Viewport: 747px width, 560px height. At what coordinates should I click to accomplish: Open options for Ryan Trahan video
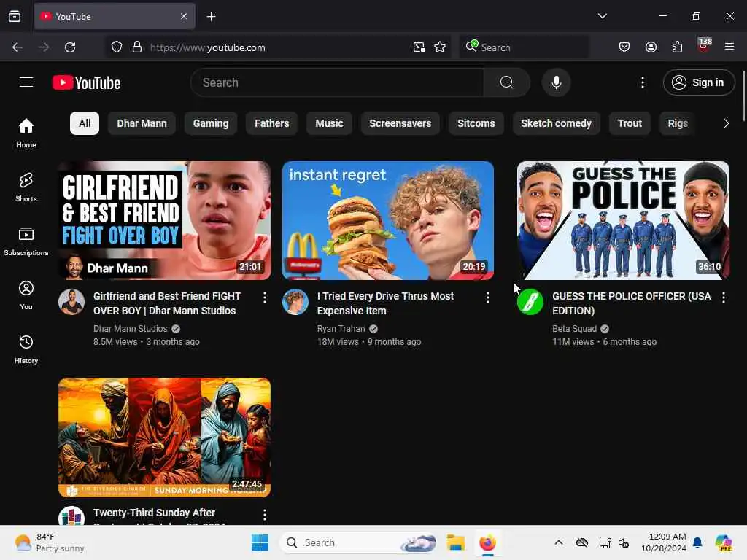click(488, 297)
